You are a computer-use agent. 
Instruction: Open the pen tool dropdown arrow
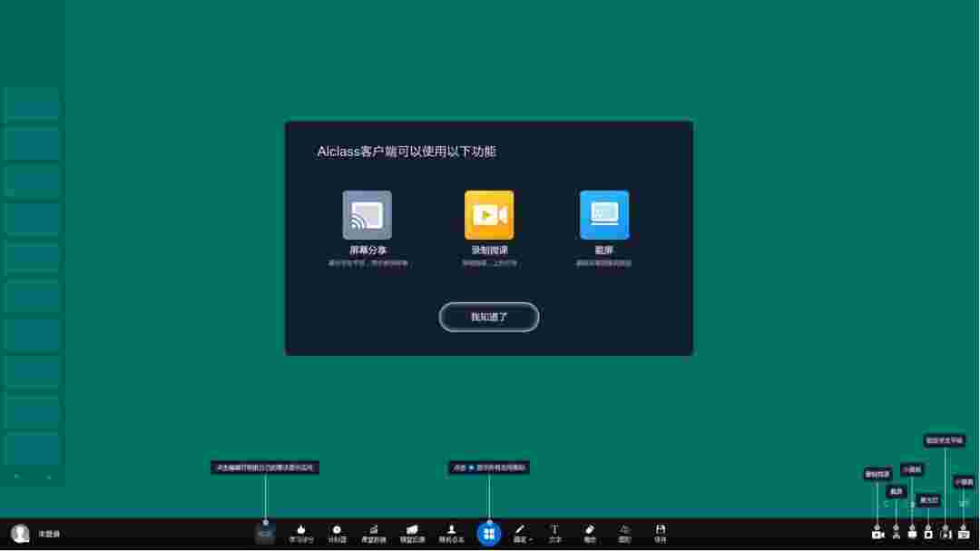click(531, 539)
